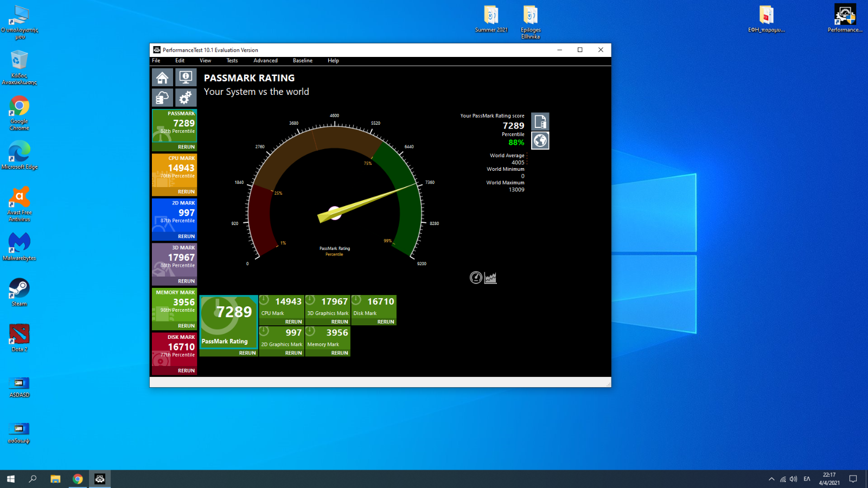Click clock icon on the Memory Mark tile
868x488 pixels.
(x=310, y=331)
